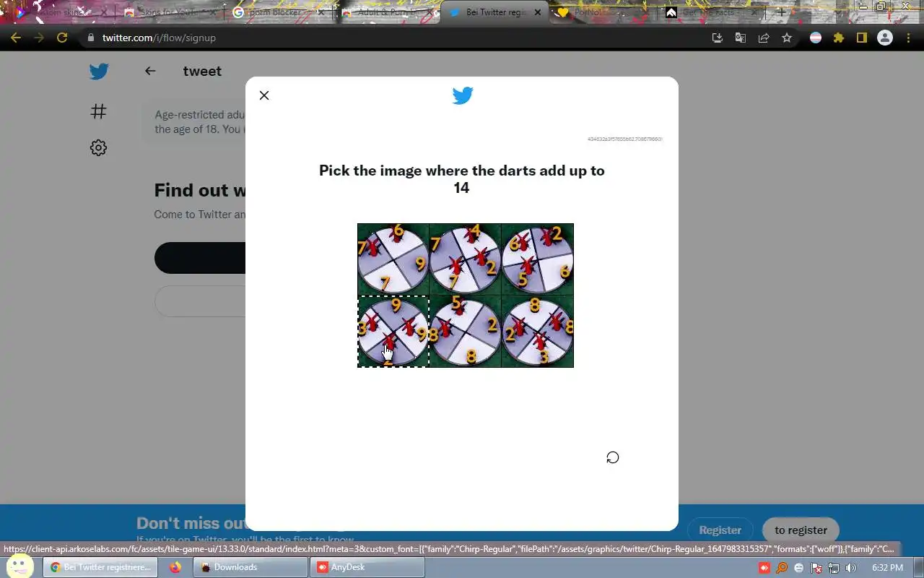Switch to the 'Adult & Porn' tab
This screenshot has height=578, width=924.
[x=386, y=12]
